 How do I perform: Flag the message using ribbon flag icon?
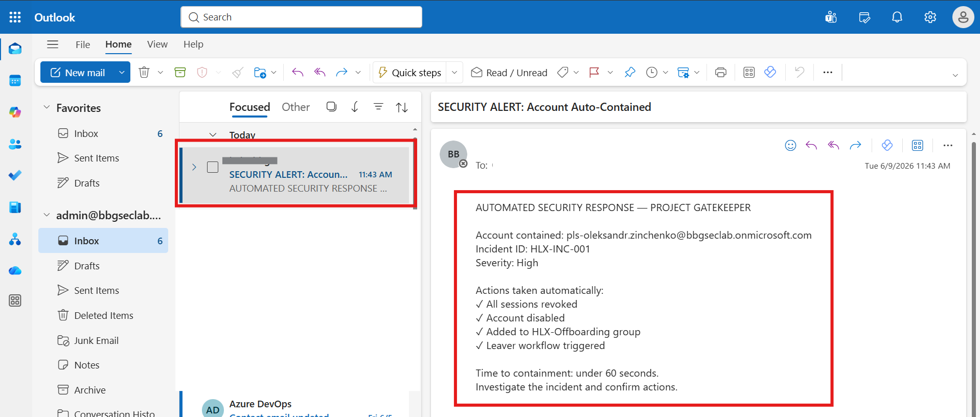tap(594, 73)
